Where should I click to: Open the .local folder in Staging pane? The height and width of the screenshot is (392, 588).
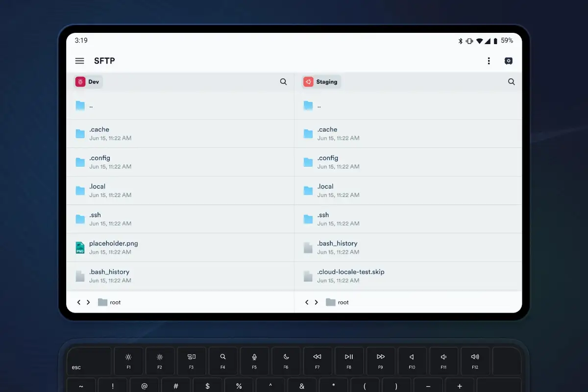(x=408, y=191)
